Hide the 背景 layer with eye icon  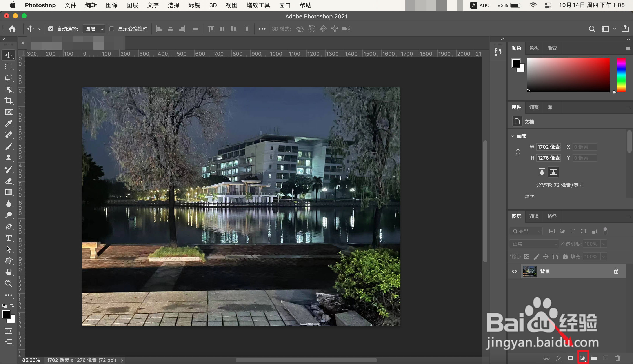click(x=514, y=271)
